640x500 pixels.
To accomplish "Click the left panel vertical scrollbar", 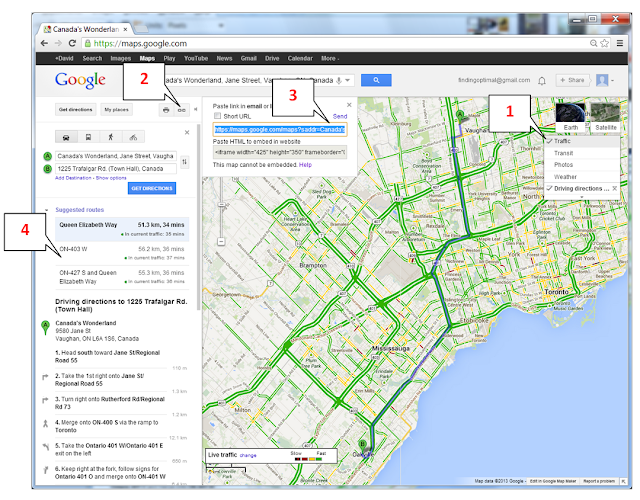I will [x=198, y=216].
